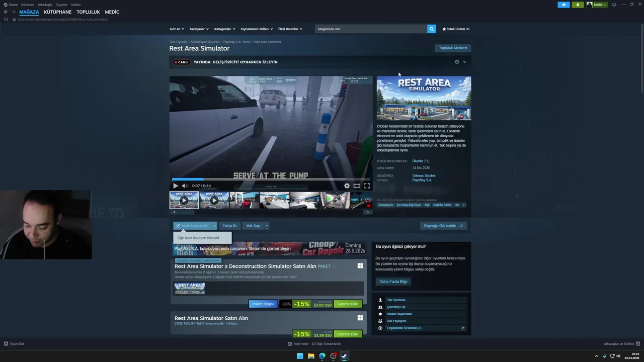Add the bundle to cart with Sepete Ekle
This screenshot has width=644, height=362.
pos(348,304)
